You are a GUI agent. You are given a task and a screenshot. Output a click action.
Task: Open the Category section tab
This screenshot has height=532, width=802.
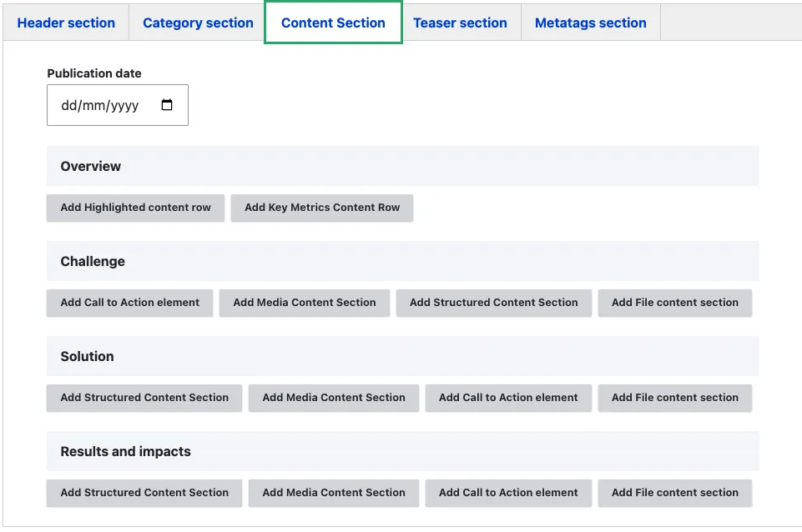pyautogui.click(x=198, y=23)
